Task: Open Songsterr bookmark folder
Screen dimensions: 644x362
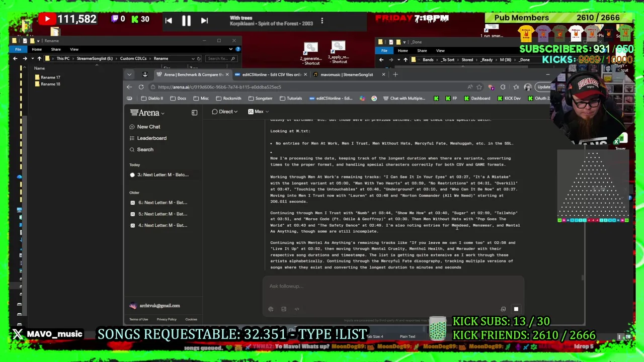Action: (260, 99)
